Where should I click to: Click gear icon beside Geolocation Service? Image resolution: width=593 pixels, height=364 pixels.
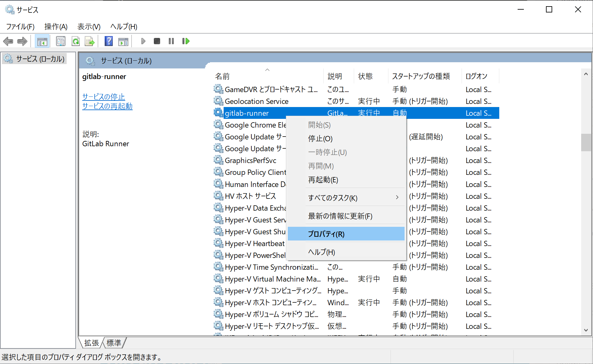pyautogui.click(x=219, y=101)
